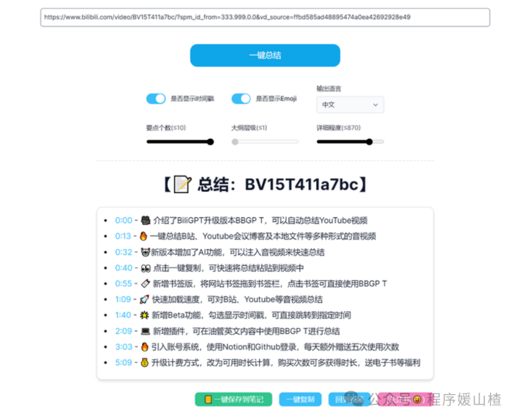
Task: Click the text 新版本增加了AI功能，可以注入音视频来快速总结
Action: pos(238,252)
